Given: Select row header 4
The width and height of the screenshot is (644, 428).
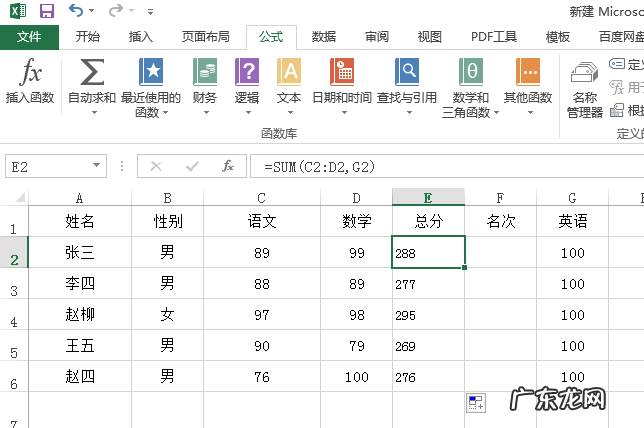Looking at the screenshot, I should coord(14,314).
